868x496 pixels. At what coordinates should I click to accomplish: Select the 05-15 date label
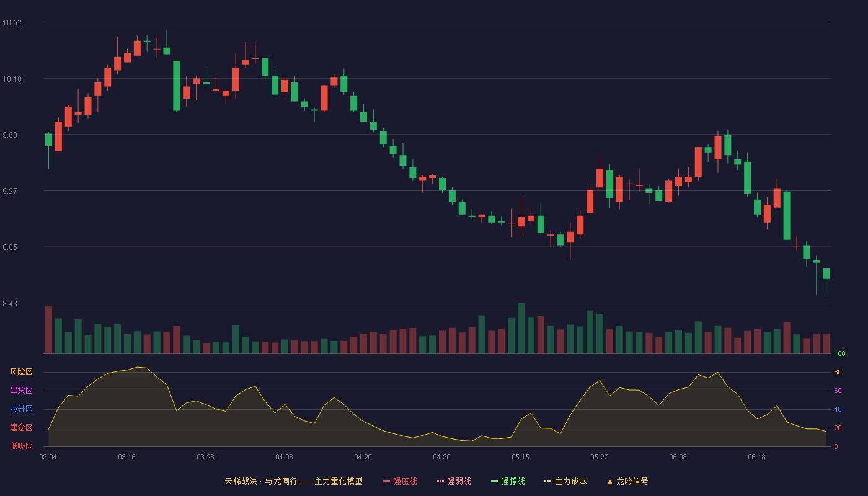pos(520,457)
